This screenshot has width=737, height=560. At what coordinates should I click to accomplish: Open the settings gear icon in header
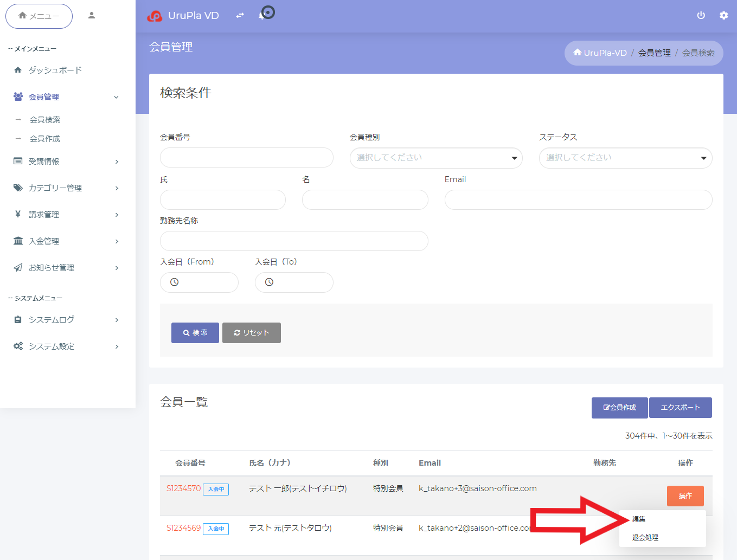point(723,16)
